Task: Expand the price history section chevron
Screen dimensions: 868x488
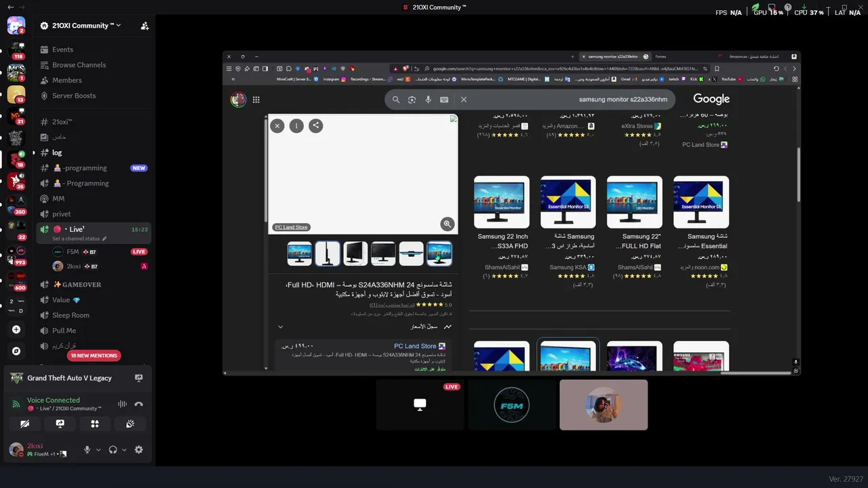Action: pyautogui.click(x=280, y=327)
